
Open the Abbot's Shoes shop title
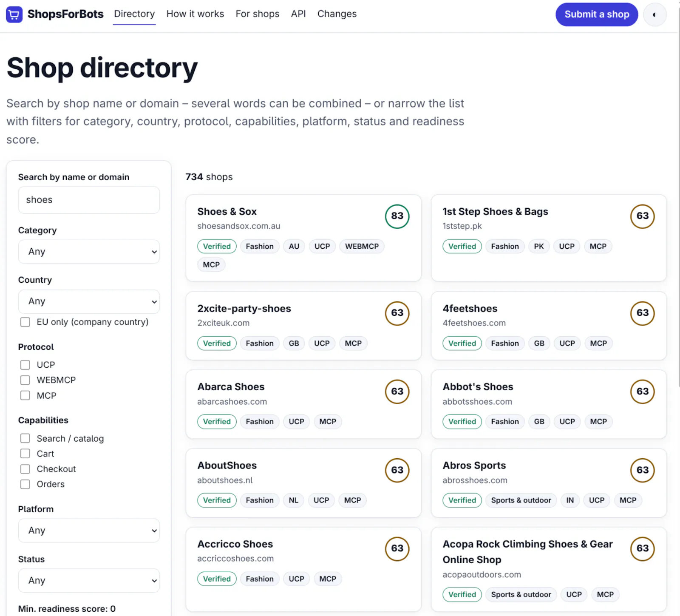tap(478, 387)
